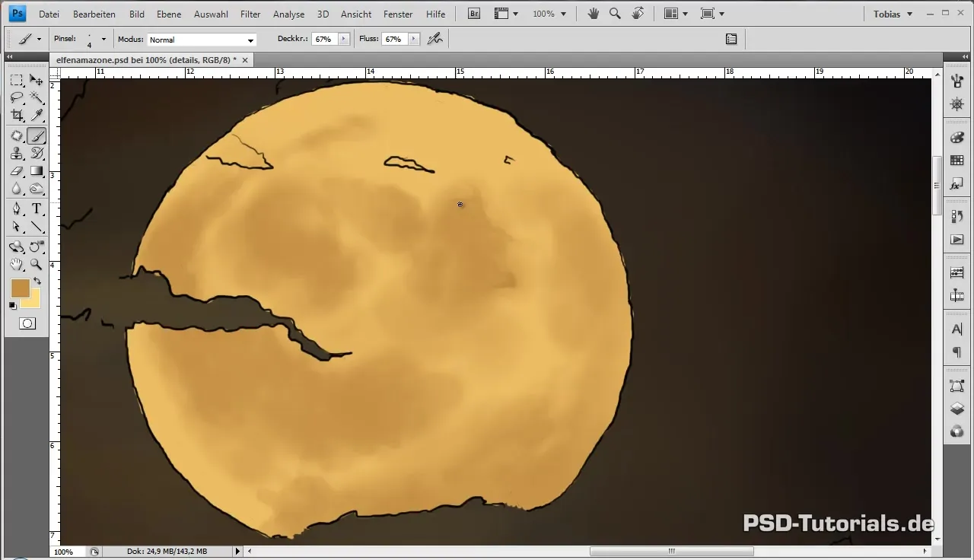Viewport: 974px width, 560px height.
Task: Open the Ebene menu
Action: point(169,14)
